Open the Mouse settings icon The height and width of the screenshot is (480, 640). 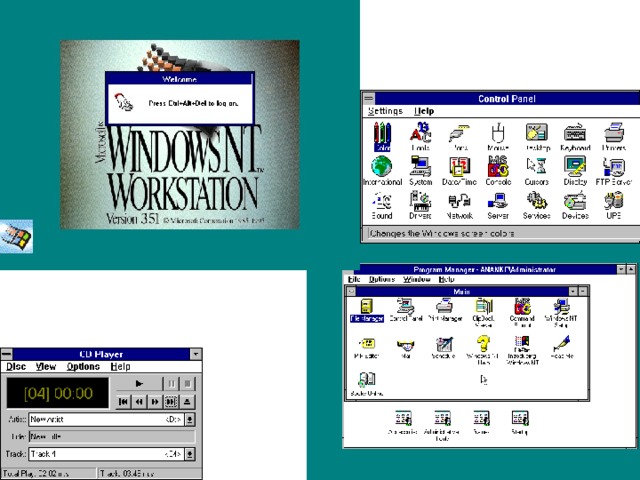click(x=497, y=132)
